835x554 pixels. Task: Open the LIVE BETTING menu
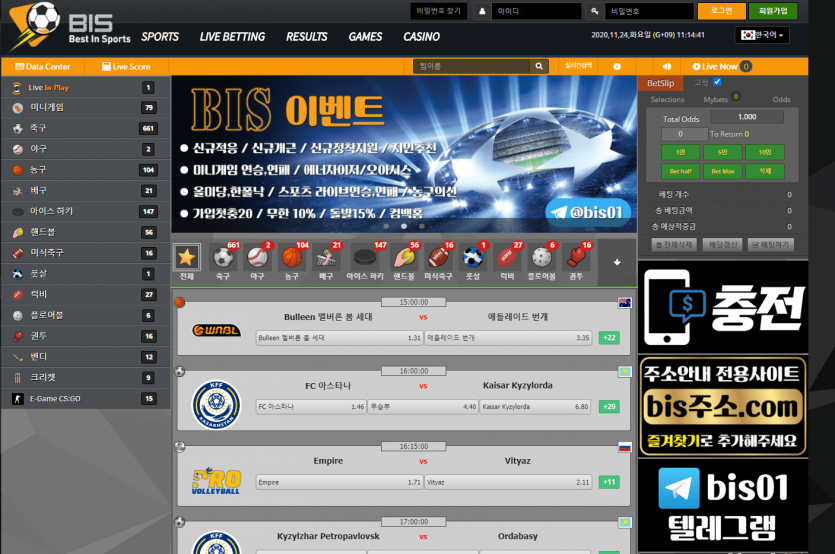click(x=232, y=37)
